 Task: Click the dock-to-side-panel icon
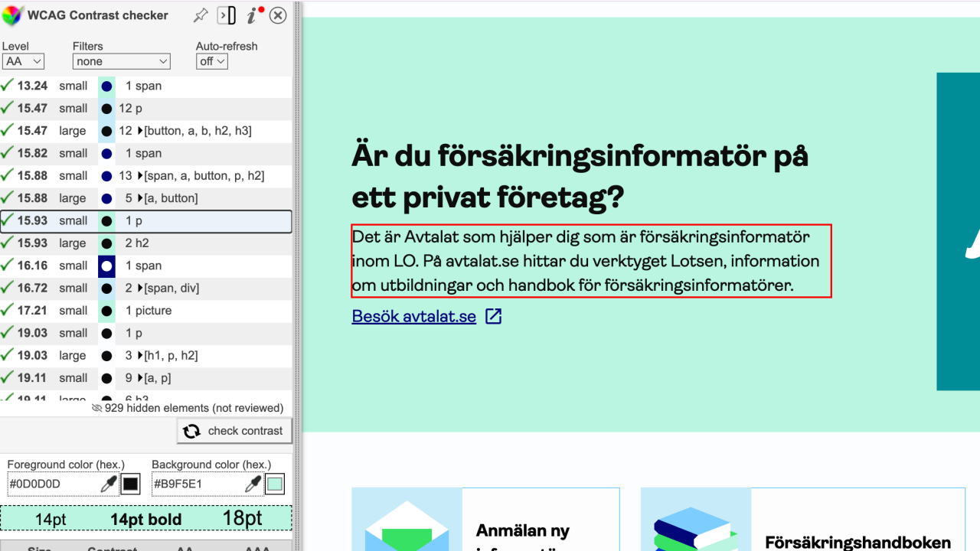(x=226, y=15)
